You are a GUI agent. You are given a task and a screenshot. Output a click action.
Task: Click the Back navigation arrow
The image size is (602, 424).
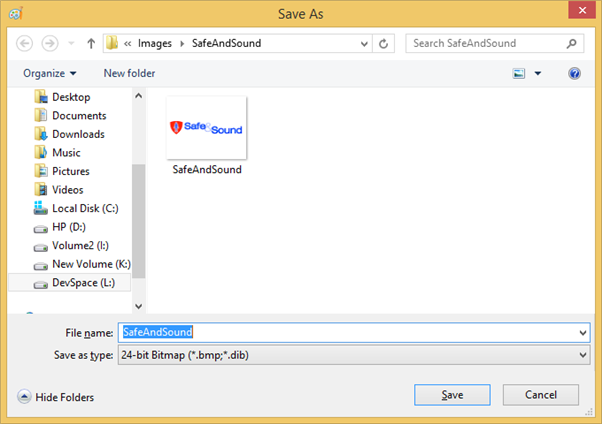(24, 44)
